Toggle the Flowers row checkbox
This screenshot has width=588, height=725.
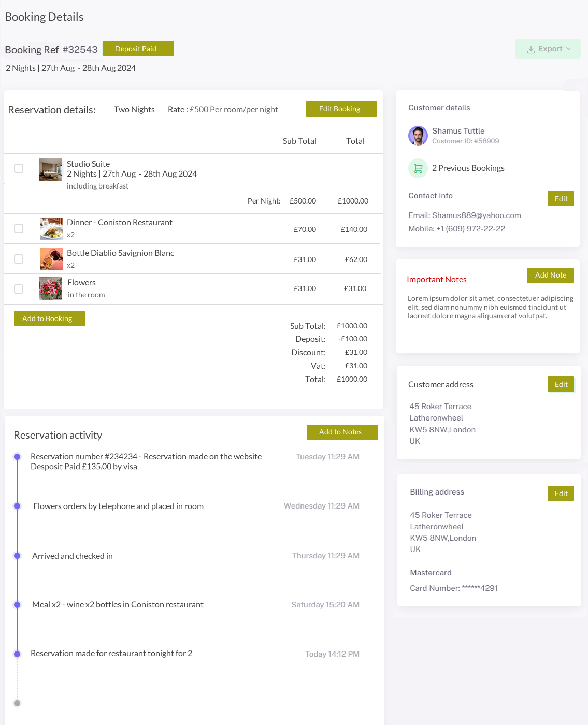[19, 289]
